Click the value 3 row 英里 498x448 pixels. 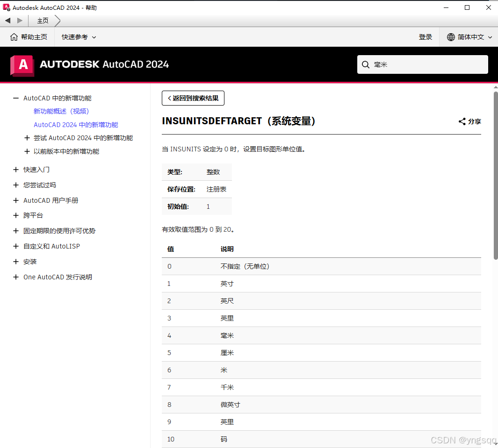coord(321,318)
